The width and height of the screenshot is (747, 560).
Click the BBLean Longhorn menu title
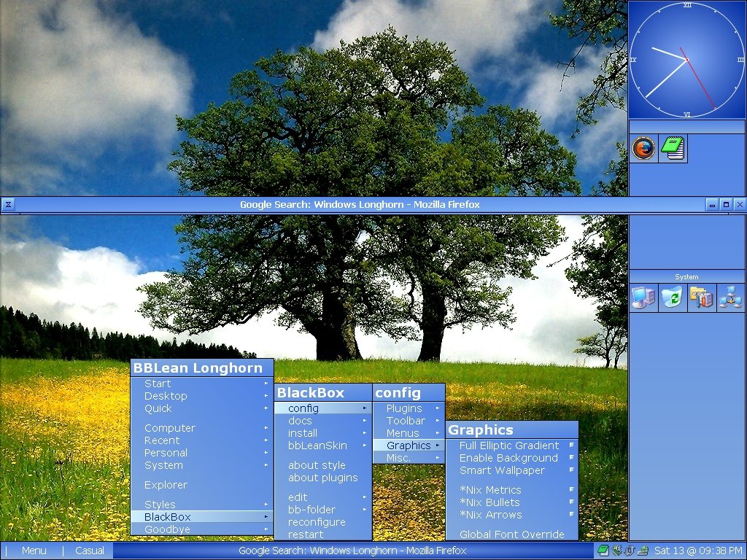pos(202,368)
